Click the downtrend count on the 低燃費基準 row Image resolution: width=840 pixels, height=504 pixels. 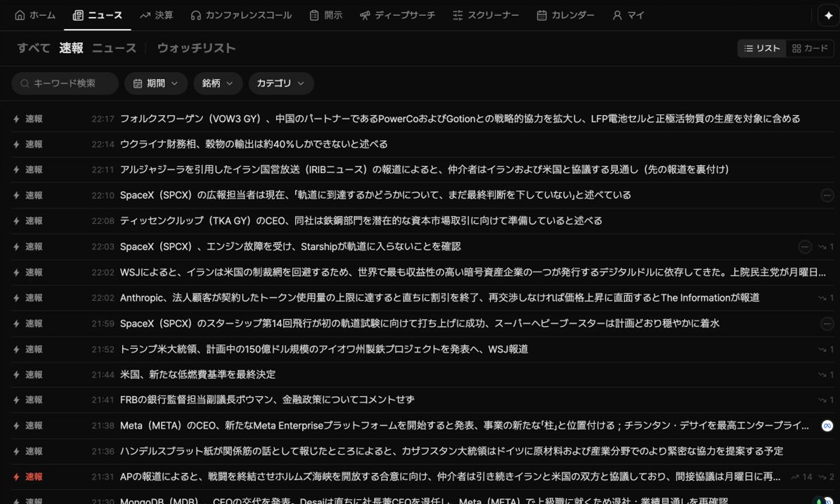[x=826, y=375]
